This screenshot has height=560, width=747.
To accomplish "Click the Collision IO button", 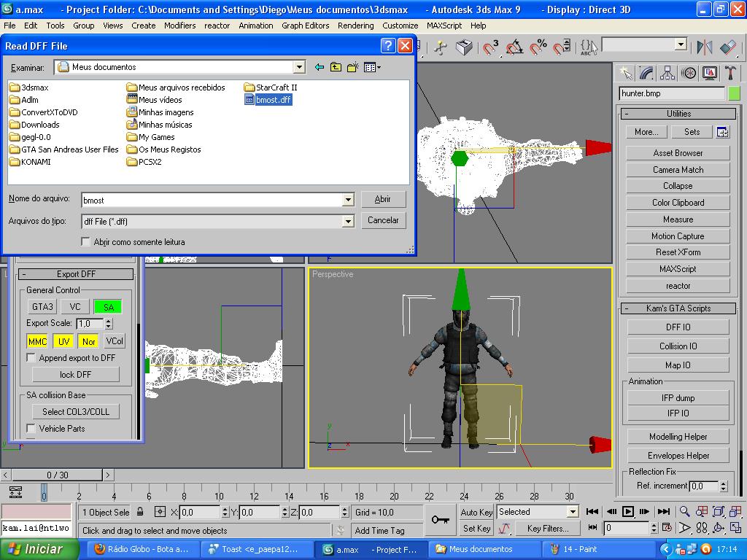I will coord(678,346).
